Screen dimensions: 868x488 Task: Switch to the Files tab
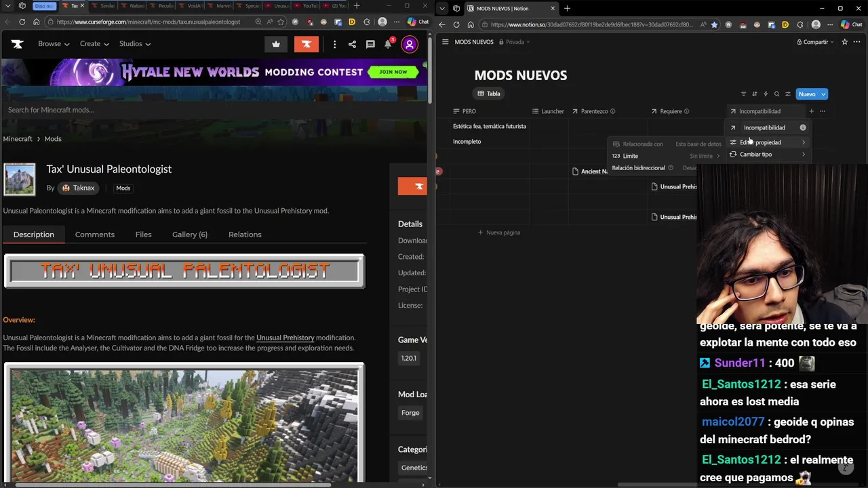click(x=144, y=235)
